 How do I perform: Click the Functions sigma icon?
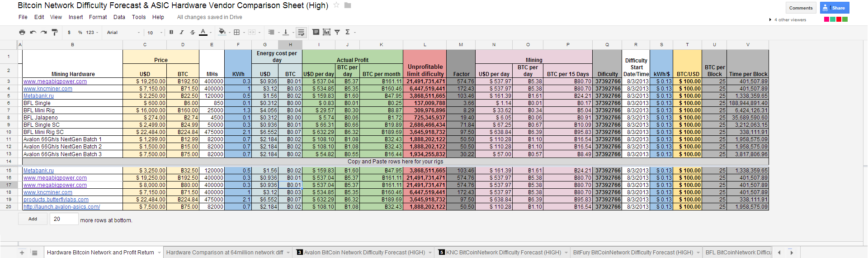[348, 32]
